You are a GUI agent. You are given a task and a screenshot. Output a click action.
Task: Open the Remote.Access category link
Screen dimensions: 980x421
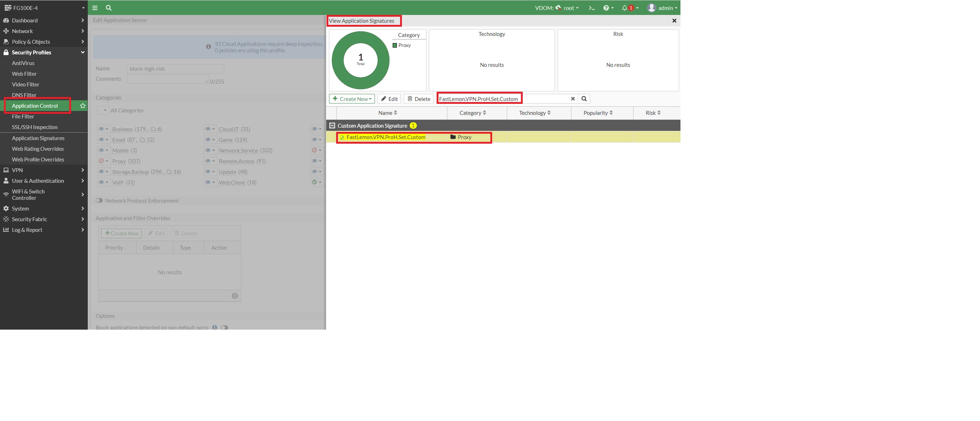point(236,161)
